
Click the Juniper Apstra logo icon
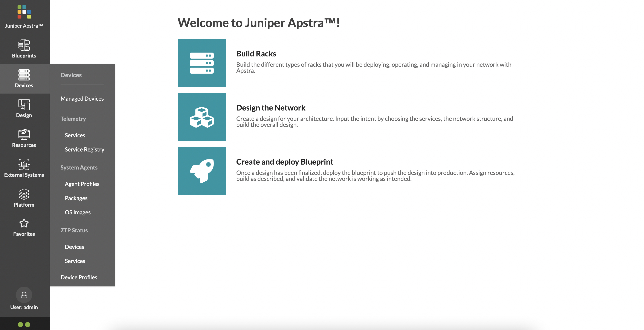(24, 12)
